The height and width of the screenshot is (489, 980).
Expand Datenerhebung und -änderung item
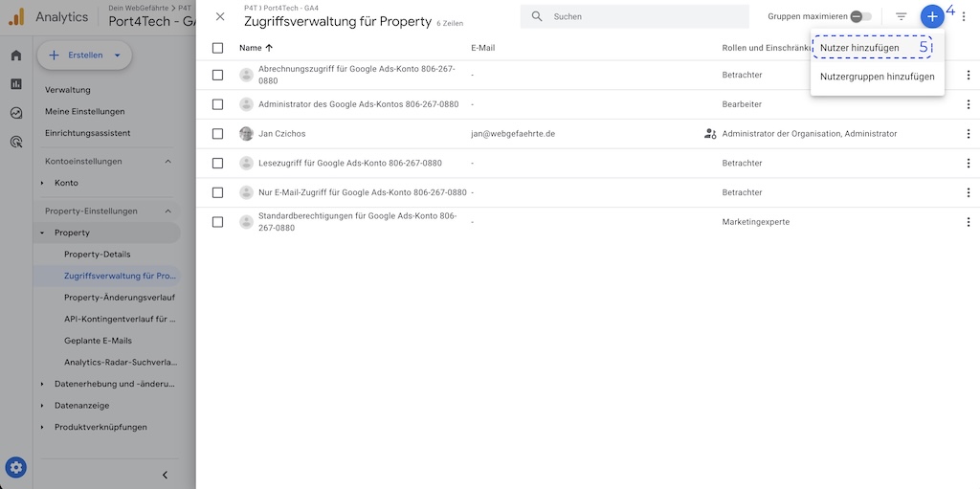coord(42,384)
